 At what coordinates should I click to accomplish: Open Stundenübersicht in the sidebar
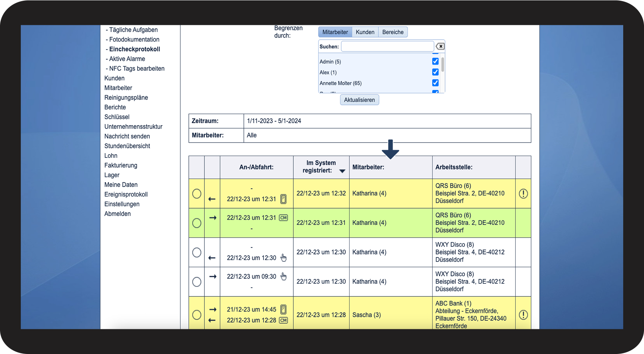click(127, 146)
